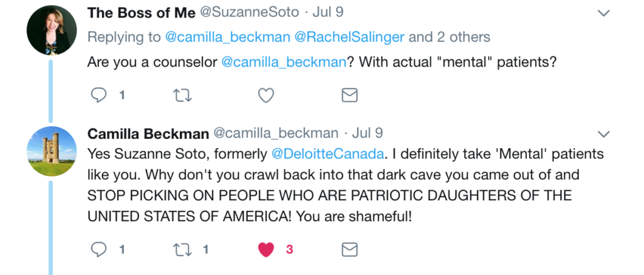
Task: Open more options chevron on Suzanne's tweet
Action: 603,13
